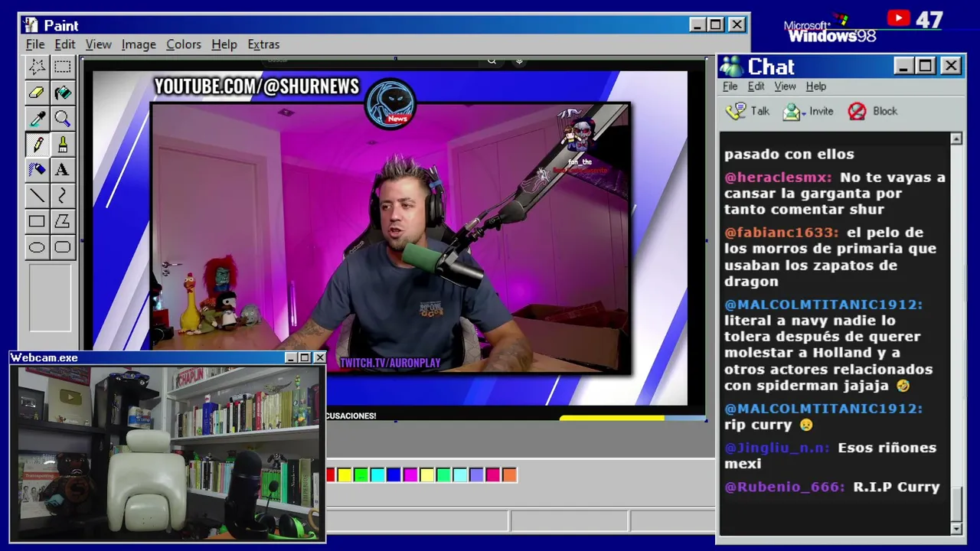Click the Paint app icon in title bar

pos(31,25)
